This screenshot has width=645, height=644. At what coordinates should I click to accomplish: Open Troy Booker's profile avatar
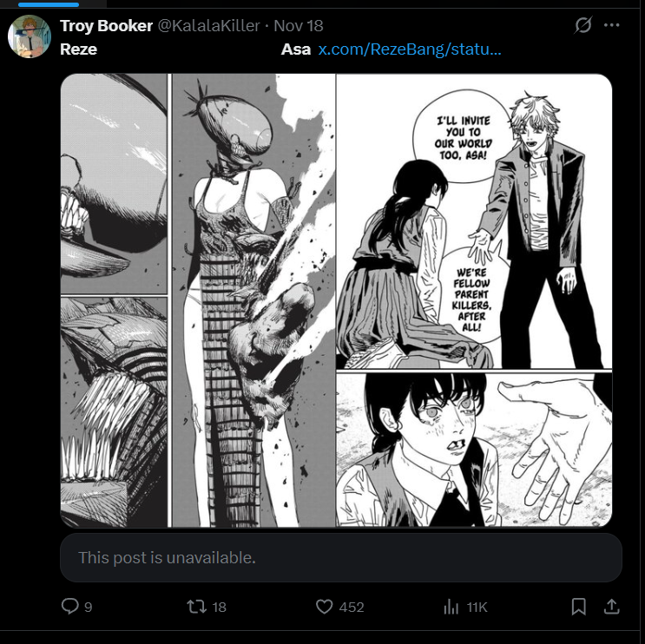30,36
